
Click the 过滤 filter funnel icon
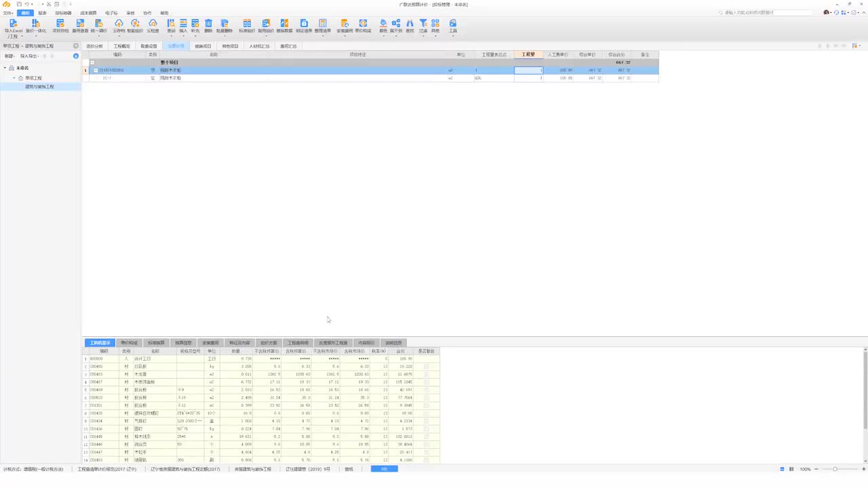(x=423, y=26)
